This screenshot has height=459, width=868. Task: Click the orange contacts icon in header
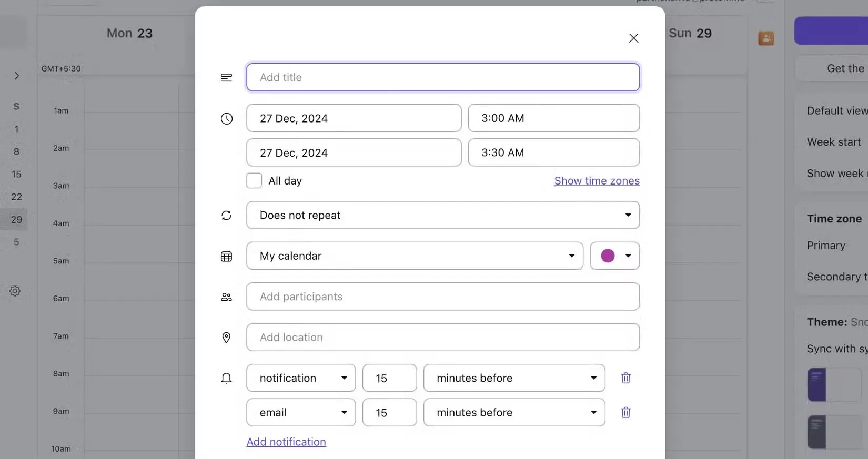(x=766, y=38)
